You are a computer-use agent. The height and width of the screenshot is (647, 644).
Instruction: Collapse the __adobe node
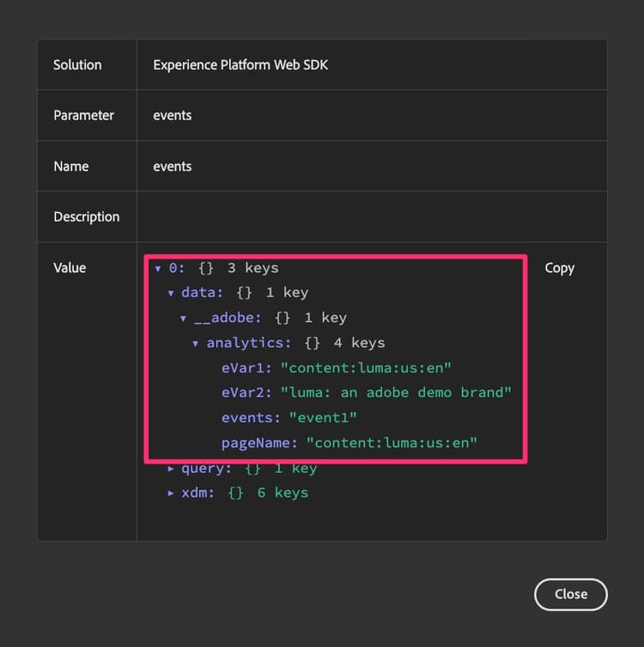(x=183, y=318)
